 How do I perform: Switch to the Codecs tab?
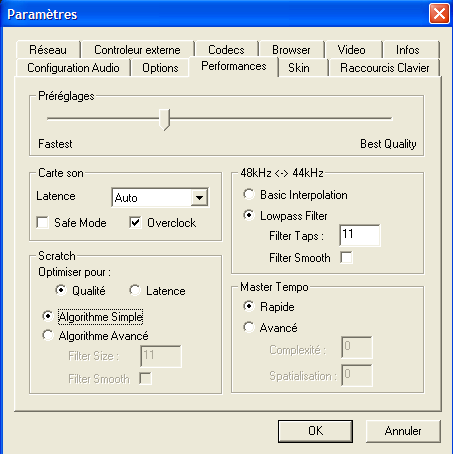(x=226, y=50)
